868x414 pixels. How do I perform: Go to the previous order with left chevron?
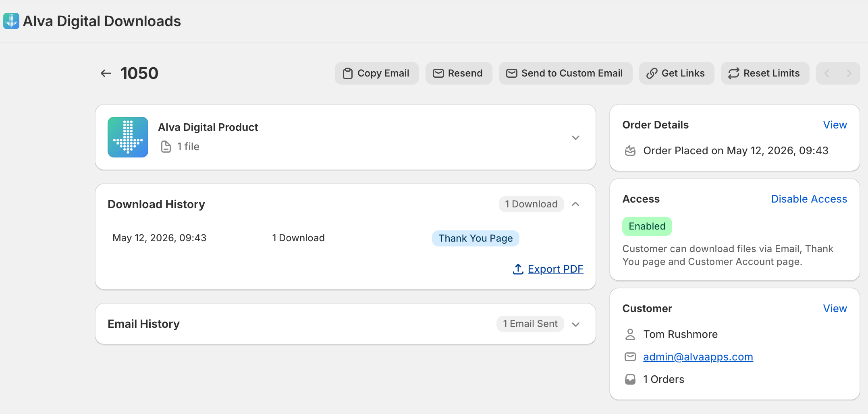tap(827, 73)
